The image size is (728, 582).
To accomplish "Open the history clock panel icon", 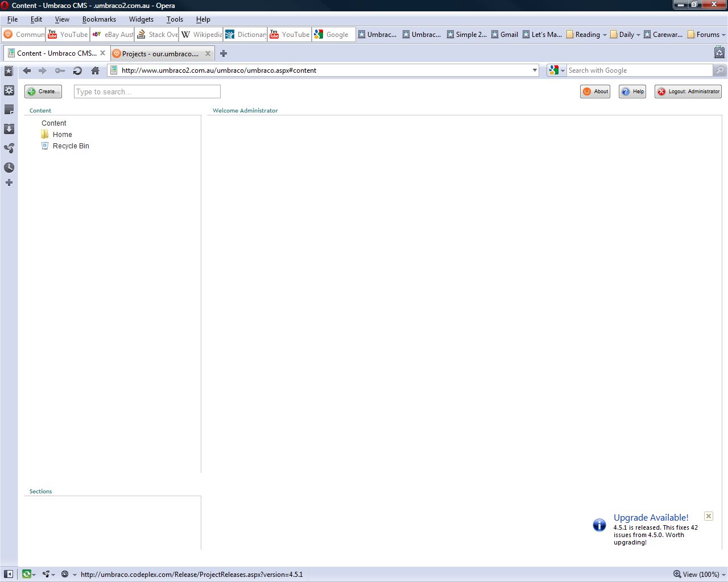I will (x=9, y=168).
